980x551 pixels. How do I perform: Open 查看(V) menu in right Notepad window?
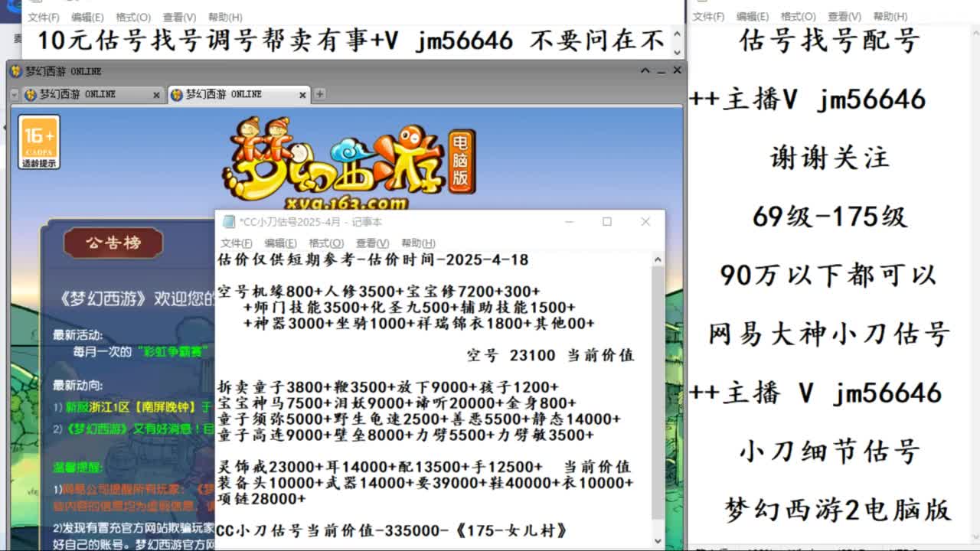pyautogui.click(x=844, y=16)
